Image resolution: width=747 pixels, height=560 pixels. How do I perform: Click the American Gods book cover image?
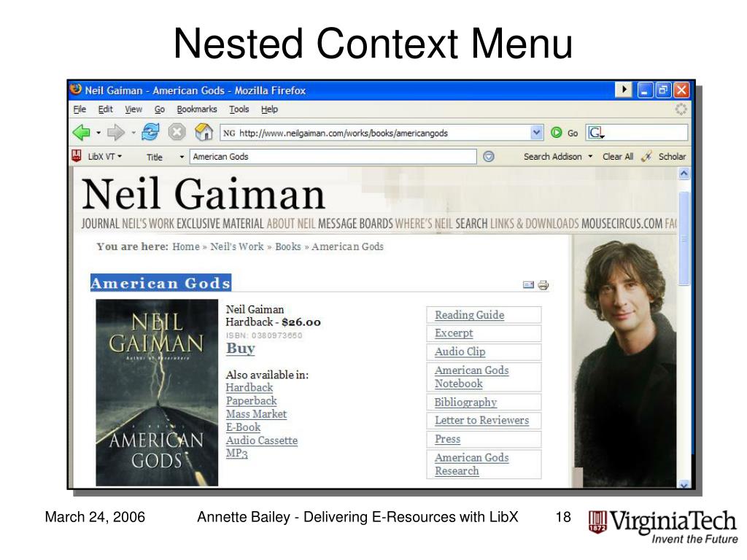click(157, 392)
